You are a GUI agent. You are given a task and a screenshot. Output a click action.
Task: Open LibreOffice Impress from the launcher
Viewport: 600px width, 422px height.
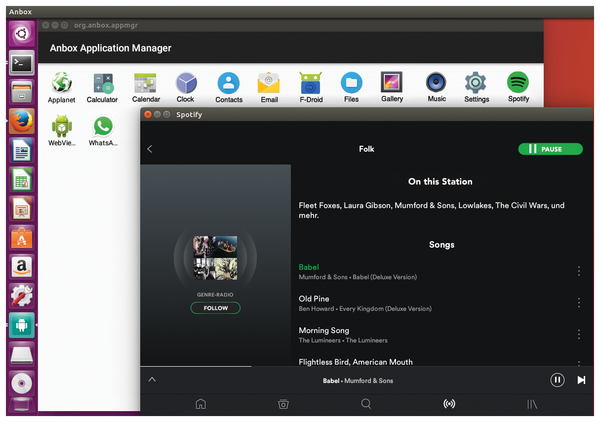click(x=21, y=209)
